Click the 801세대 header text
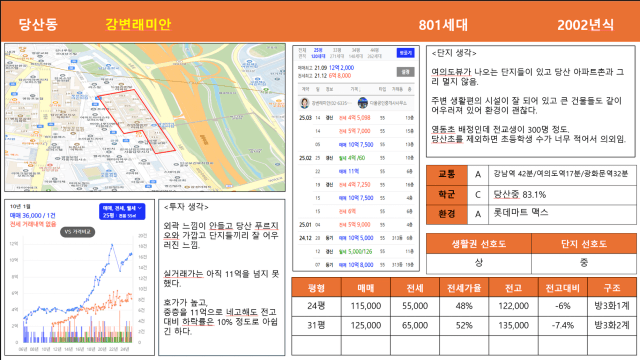This screenshot has height=360, width=640. click(443, 25)
